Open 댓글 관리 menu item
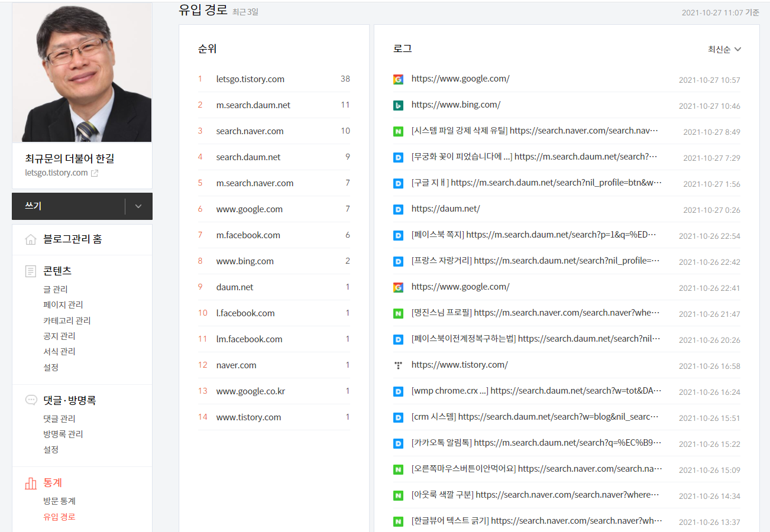 coord(59,419)
